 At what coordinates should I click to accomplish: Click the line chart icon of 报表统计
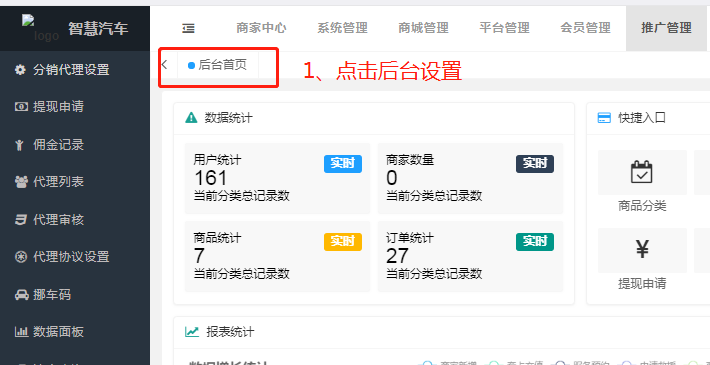[192, 332]
